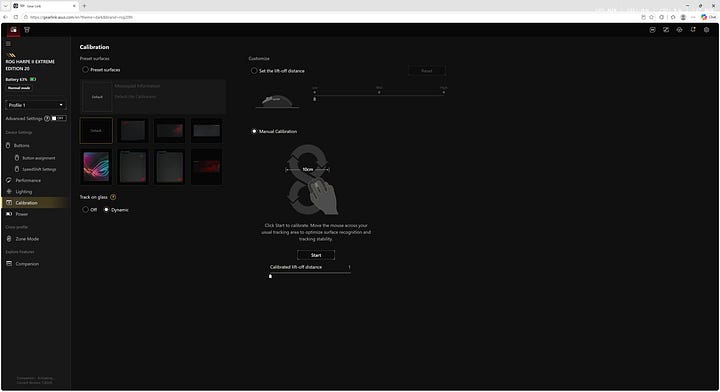Open Zone Mode in the sidebar
Screen dimensions: 720x392
[27, 239]
